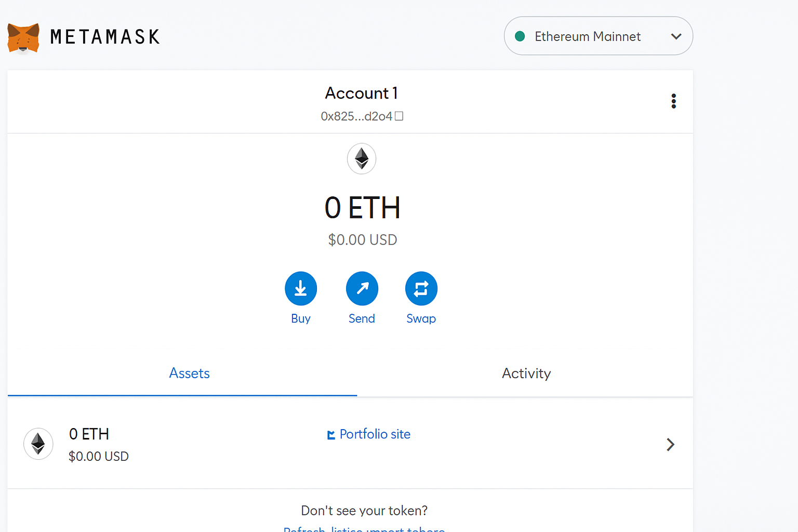798x532 pixels.
Task: Expand ETH asset details via right chevron
Action: click(x=670, y=444)
